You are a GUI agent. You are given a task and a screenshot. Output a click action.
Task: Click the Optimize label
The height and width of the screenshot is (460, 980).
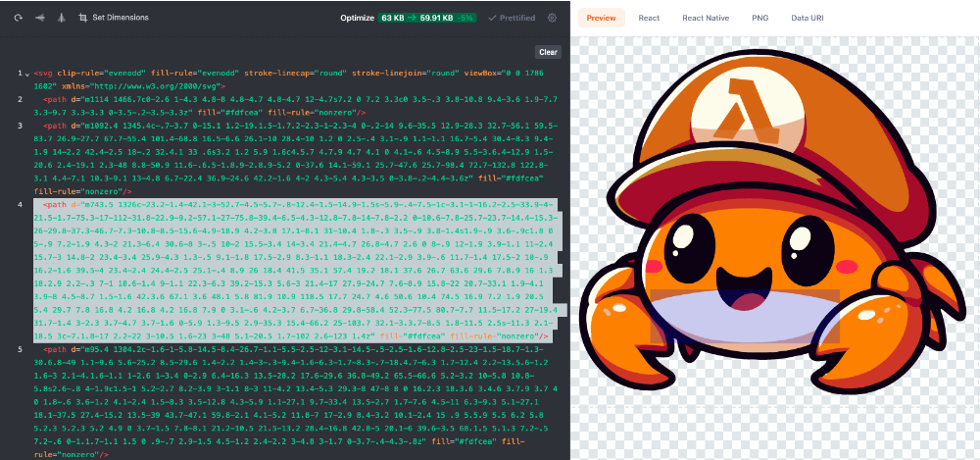357,19
